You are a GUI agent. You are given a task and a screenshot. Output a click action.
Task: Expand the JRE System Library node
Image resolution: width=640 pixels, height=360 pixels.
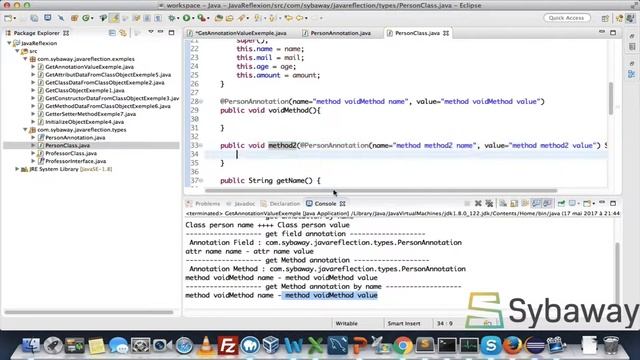pos(17,169)
